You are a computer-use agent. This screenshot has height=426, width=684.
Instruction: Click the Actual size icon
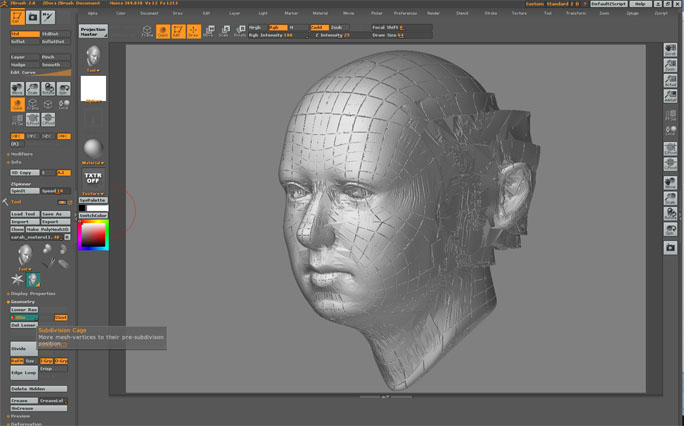click(670, 80)
